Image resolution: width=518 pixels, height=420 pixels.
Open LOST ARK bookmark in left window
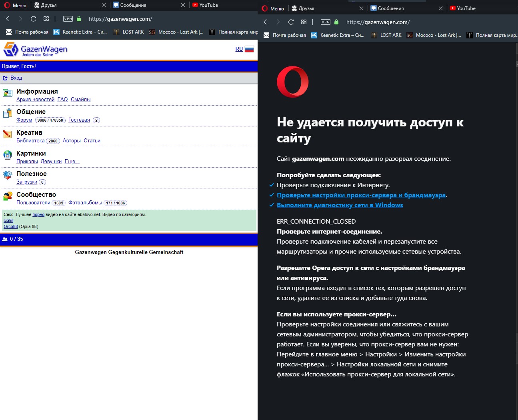(x=128, y=32)
